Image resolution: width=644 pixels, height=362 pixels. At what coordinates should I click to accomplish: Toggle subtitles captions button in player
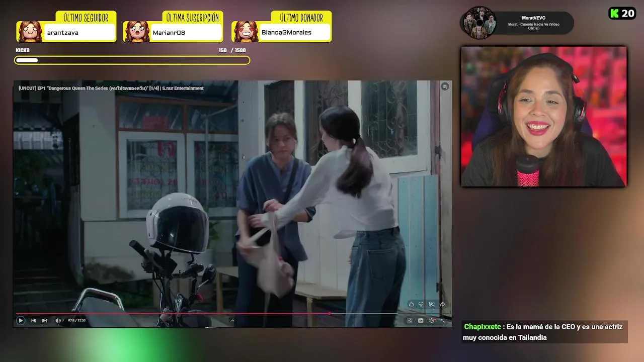point(421,320)
